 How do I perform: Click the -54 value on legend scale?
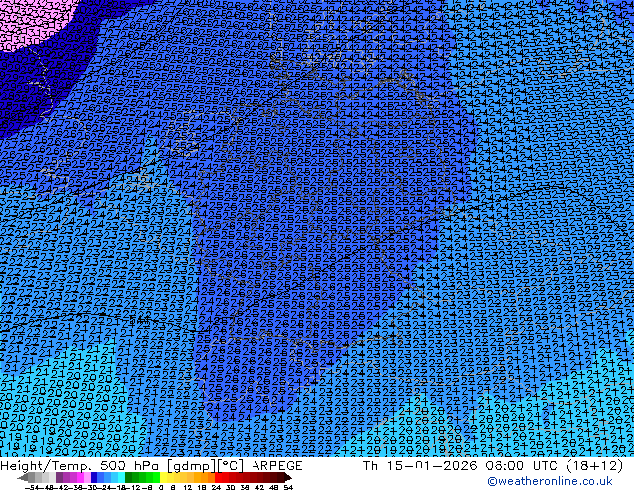pyautogui.click(x=34, y=488)
